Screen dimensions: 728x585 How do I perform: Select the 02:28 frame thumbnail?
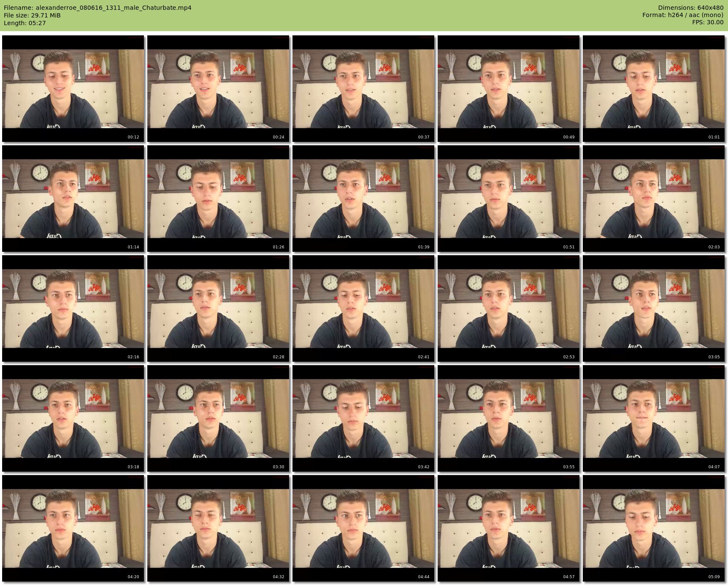(x=218, y=308)
